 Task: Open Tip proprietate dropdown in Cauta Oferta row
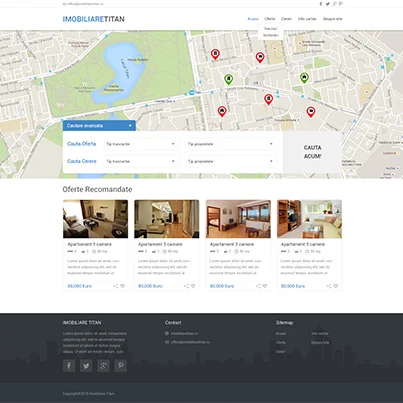click(x=231, y=144)
